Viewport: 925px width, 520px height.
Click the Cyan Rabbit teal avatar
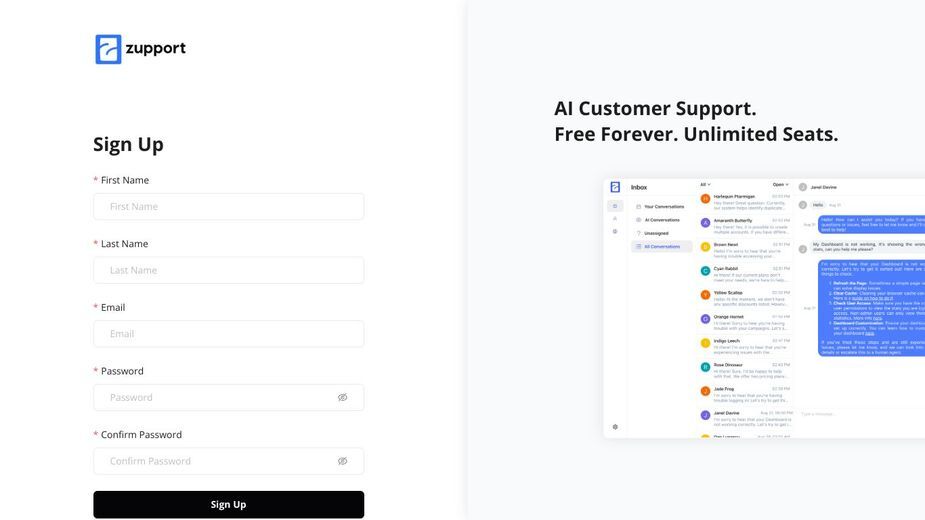tap(705, 271)
